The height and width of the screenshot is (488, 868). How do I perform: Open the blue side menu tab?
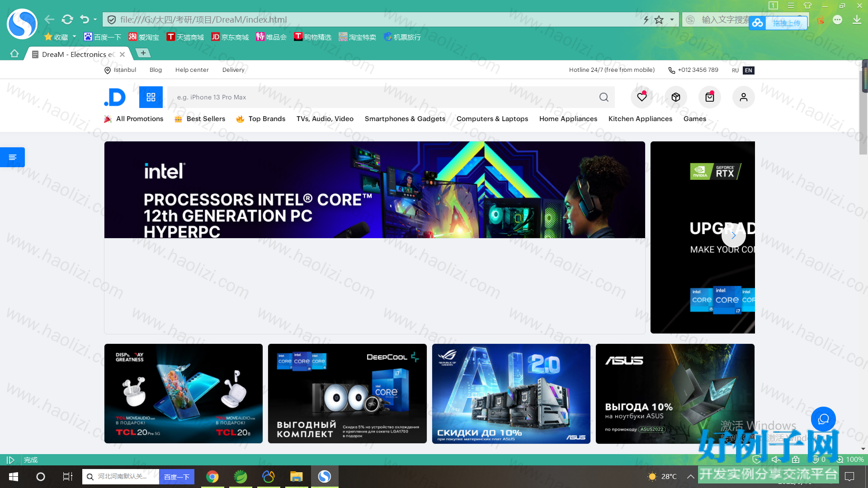[x=12, y=157]
